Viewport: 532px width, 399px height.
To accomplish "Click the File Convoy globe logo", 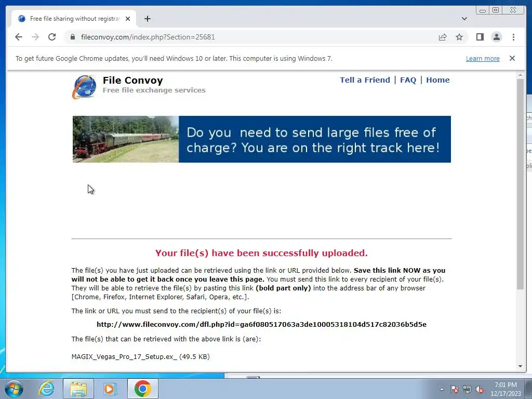I will pos(84,87).
